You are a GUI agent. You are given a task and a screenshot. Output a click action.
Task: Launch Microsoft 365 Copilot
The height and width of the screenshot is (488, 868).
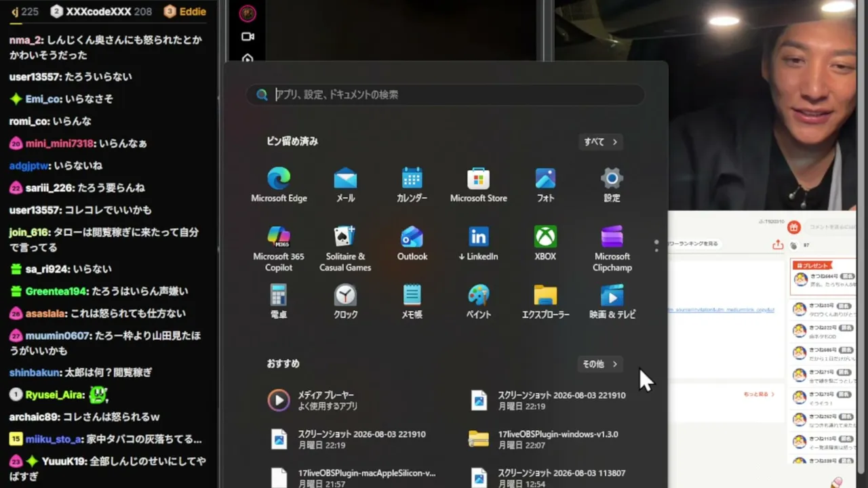[279, 248]
